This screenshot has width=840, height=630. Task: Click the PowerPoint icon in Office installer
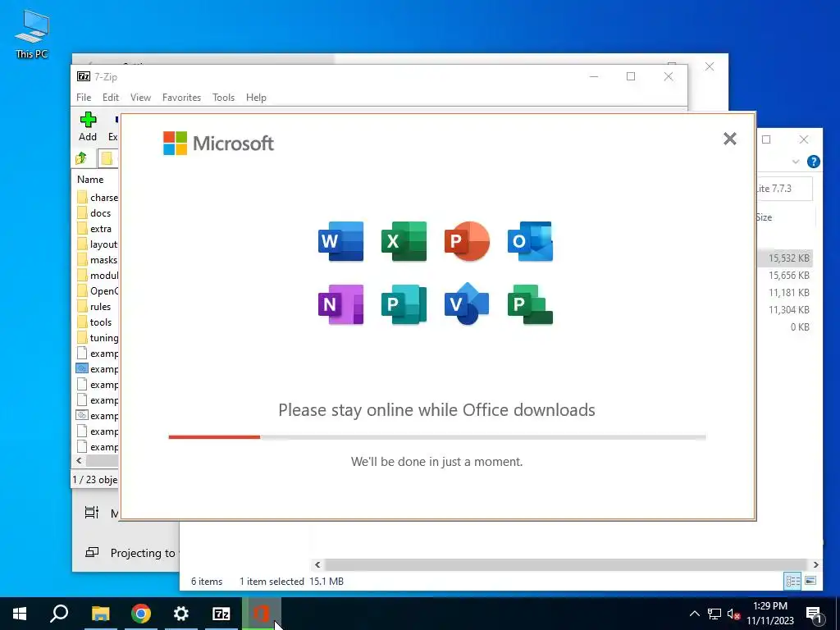467,241
